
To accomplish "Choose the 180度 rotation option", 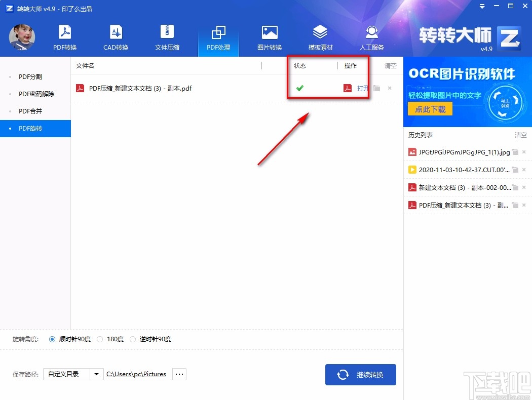I will tap(99, 339).
